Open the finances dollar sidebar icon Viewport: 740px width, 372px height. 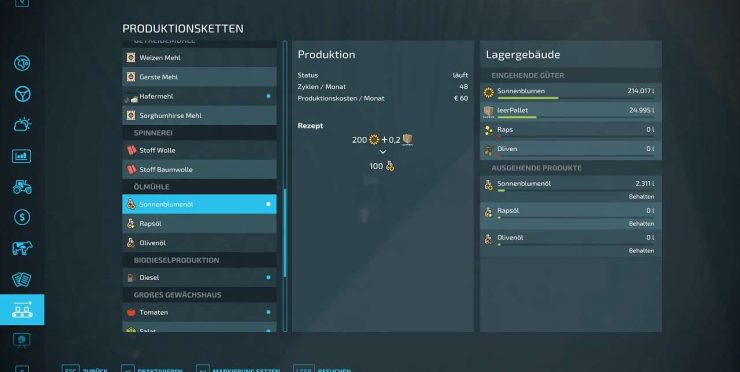[x=22, y=217]
